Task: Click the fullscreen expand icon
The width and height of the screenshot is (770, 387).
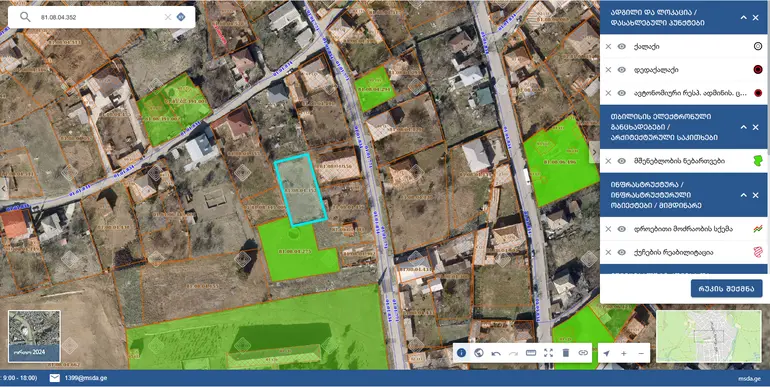Action: [x=549, y=353]
